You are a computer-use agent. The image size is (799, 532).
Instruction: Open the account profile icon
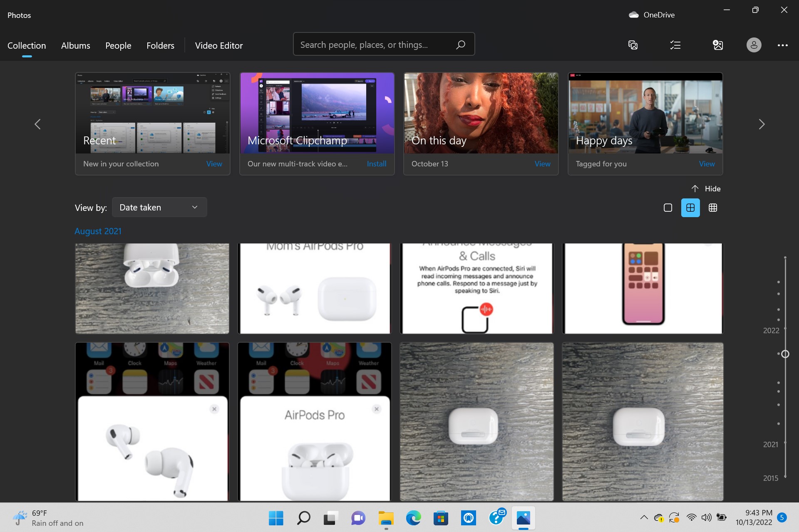[x=754, y=45]
